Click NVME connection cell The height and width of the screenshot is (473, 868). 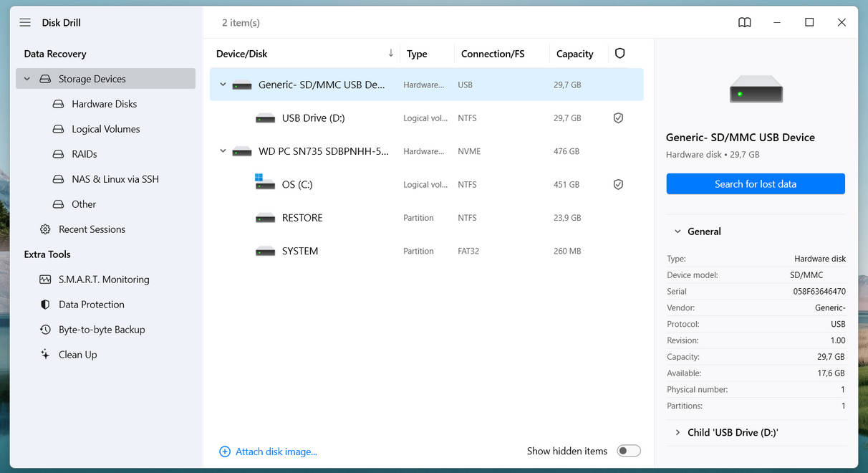(469, 151)
